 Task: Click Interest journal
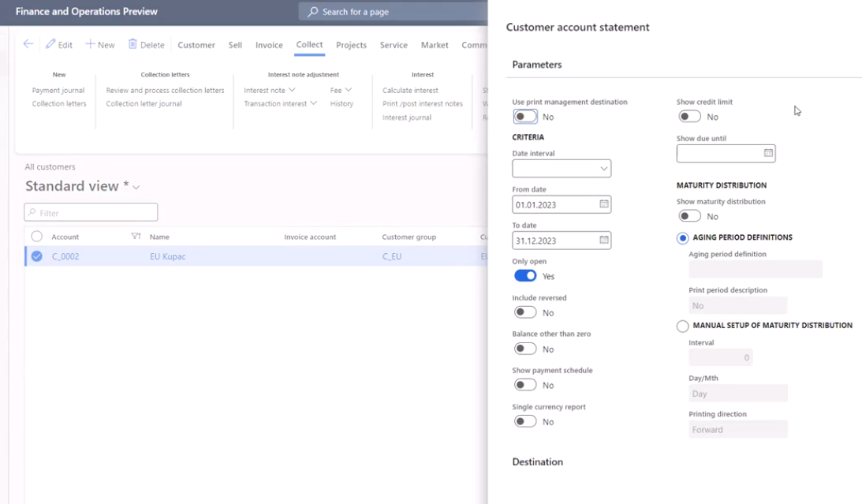[407, 117]
